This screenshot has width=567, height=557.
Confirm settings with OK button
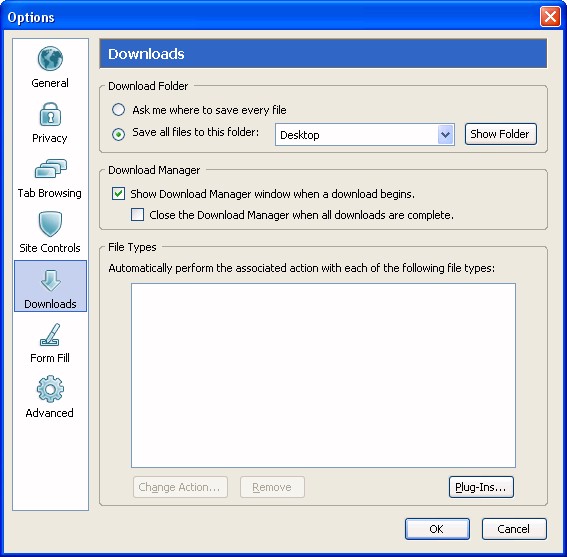pos(437,529)
